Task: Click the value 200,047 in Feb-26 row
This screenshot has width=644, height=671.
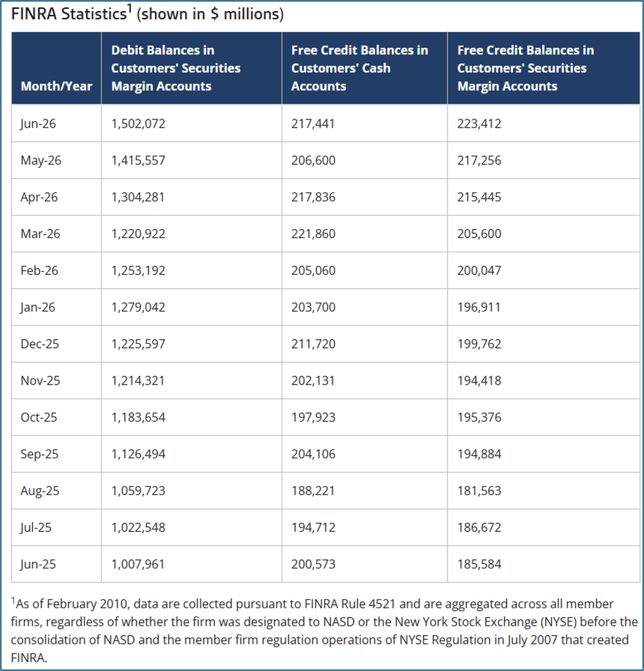Action: click(479, 271)
